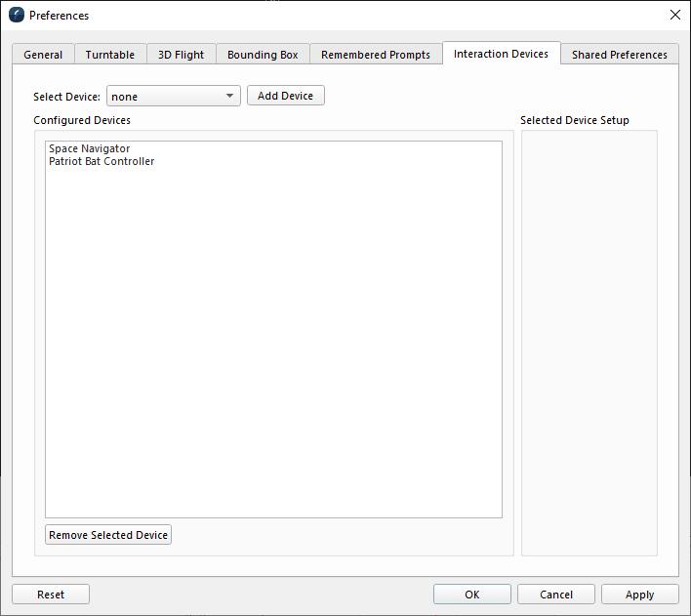Click the Interaction Devices tab
The height and width of the screenshot is (616, 691).
[501, 54]
